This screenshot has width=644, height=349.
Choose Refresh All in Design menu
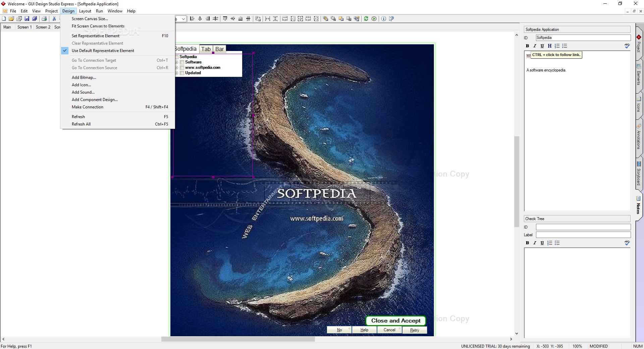pos(117,124)
